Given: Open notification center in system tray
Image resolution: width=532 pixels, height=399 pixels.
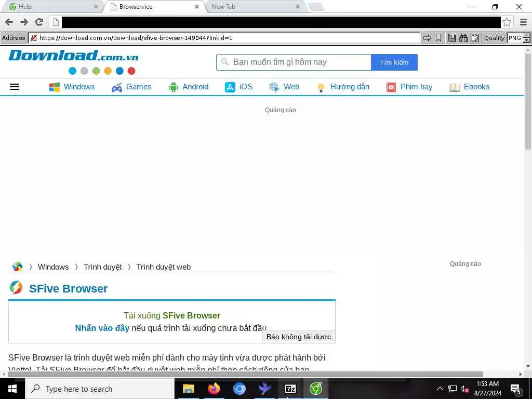Looking at the screenshot, I should (516, 389).
